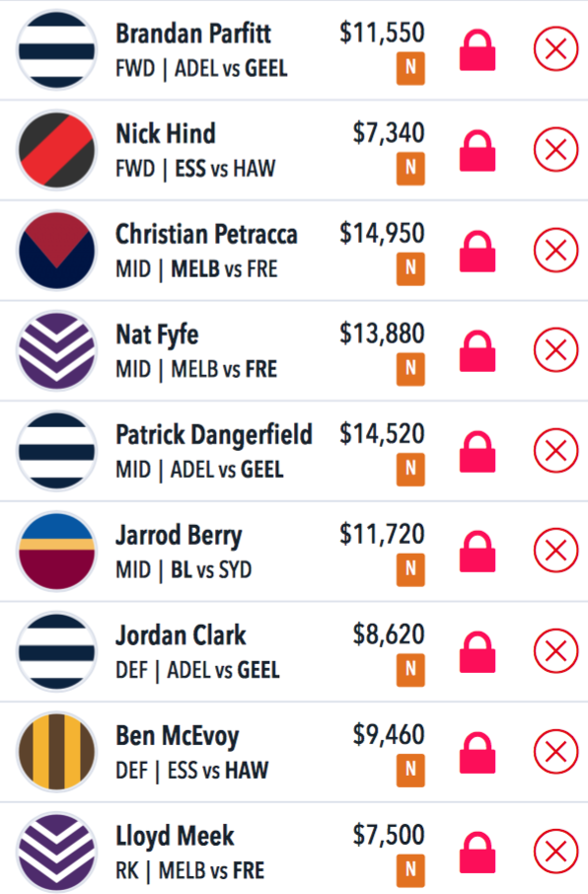
Task: Toggle the lock for Christian Petracca
Action: coord(478,251)
